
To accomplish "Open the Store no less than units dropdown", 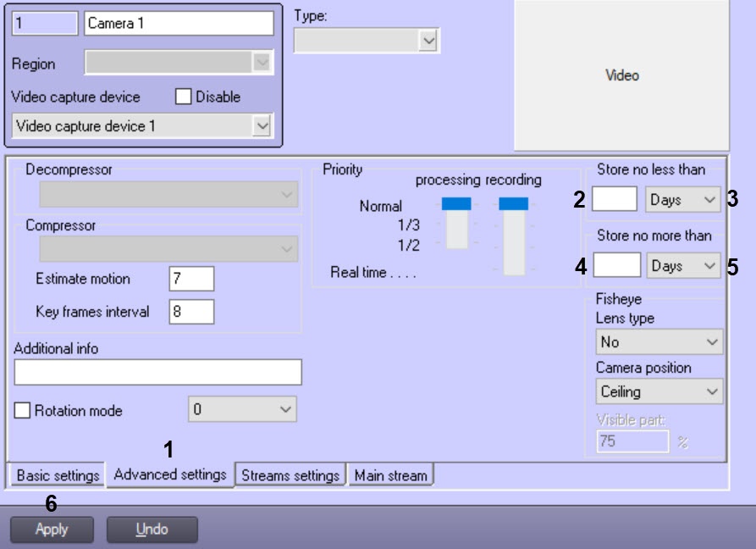I will [682, 199].
